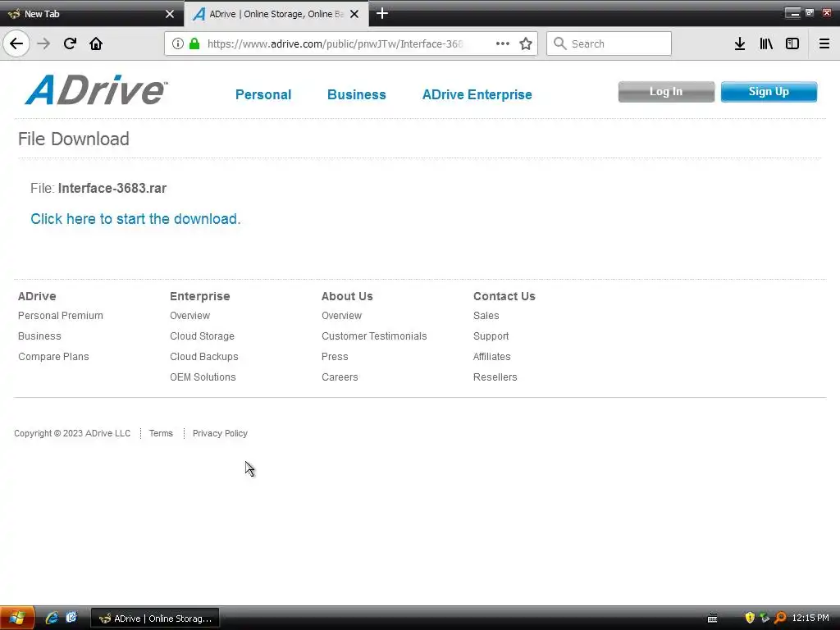Viewport: 840px width, 630px height.
Task: Click the second quick launch icon
Action: [71, 619]
